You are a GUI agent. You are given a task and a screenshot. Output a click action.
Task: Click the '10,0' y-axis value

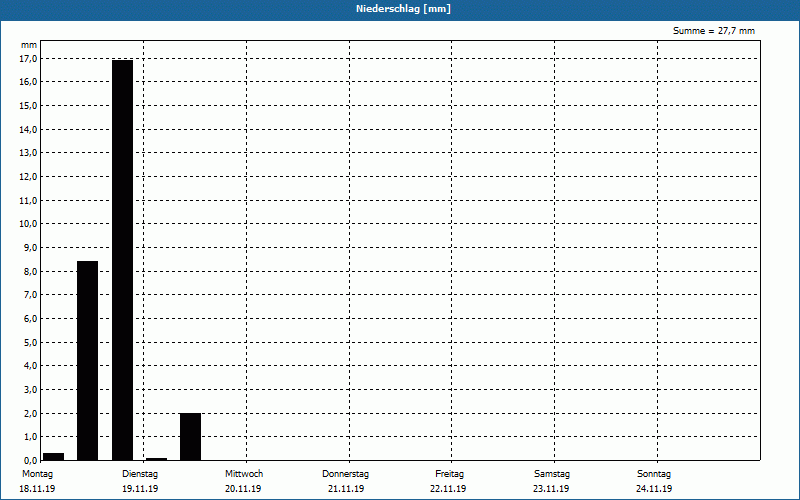[28, 223]
